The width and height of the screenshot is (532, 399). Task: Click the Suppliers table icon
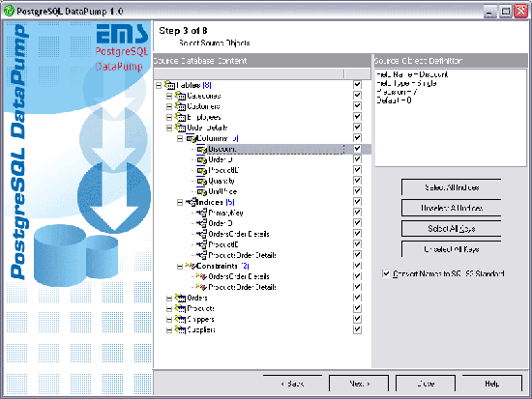point(180,329)
